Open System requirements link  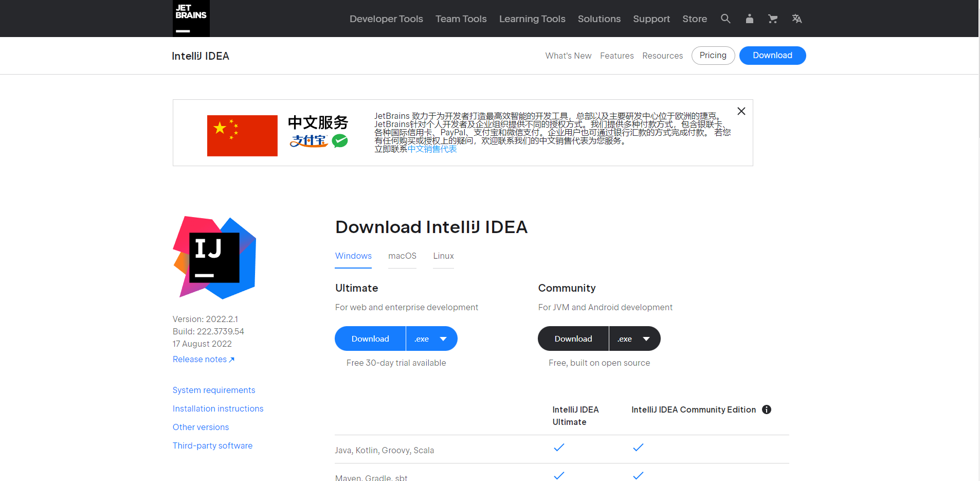[214, 390]
